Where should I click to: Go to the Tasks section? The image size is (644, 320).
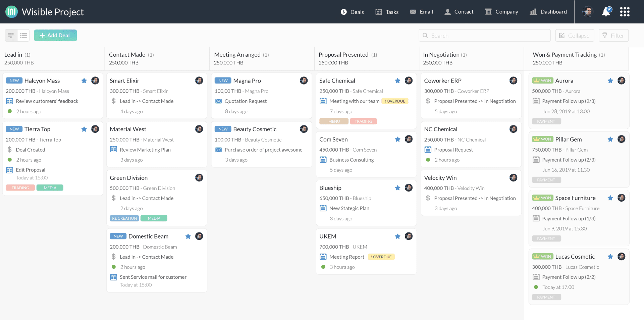[x=387, y=11]
